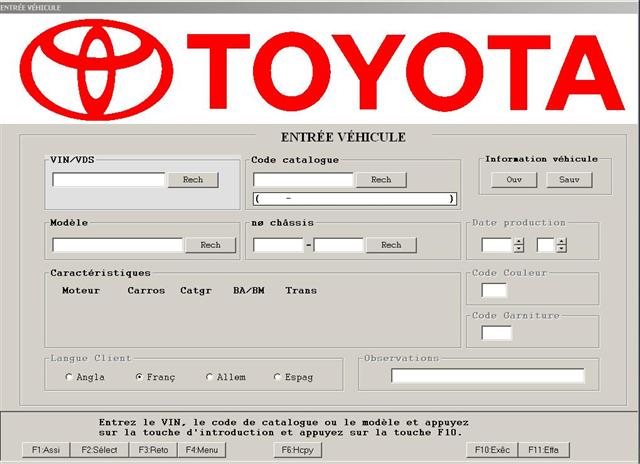Click Rech button beside VIN/VDS field

pyautogui.click(x=193, y=180)
